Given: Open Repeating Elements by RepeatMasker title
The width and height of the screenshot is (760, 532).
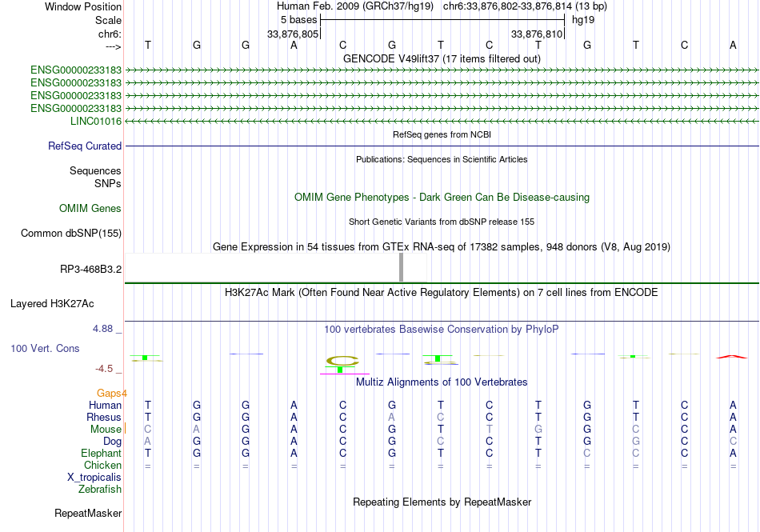Looking at the screenshot, I should tap(442, 502).
